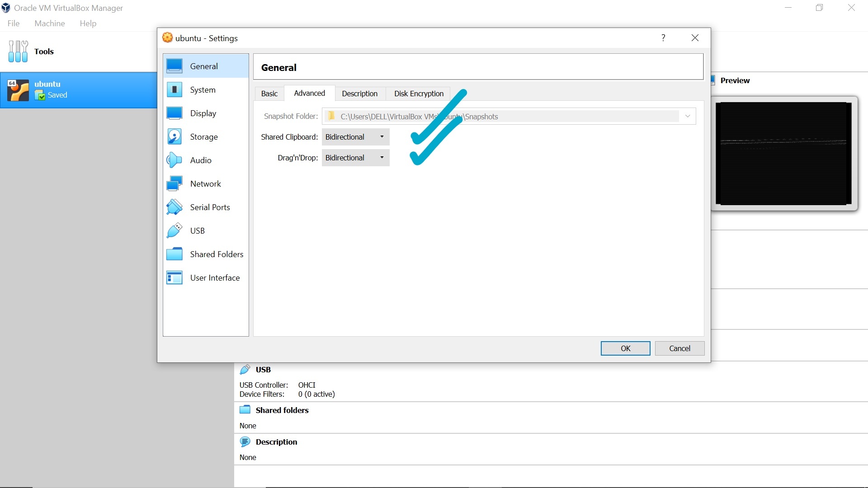Click the Display settings icon in sidebar
Viewport: 868px width, 488px height.
(x=175, y=113)
